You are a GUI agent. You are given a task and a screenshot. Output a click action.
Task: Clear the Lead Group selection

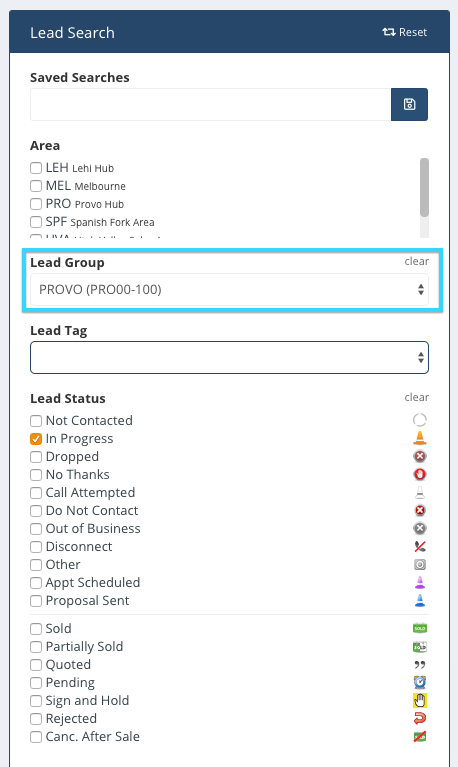pos(416,261)
